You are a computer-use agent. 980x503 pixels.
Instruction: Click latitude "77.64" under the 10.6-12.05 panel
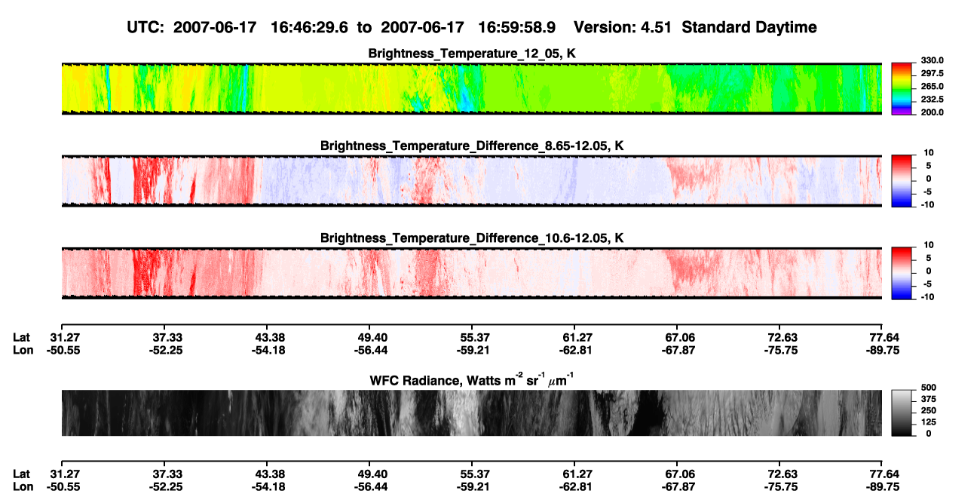(x=885, y=337)
